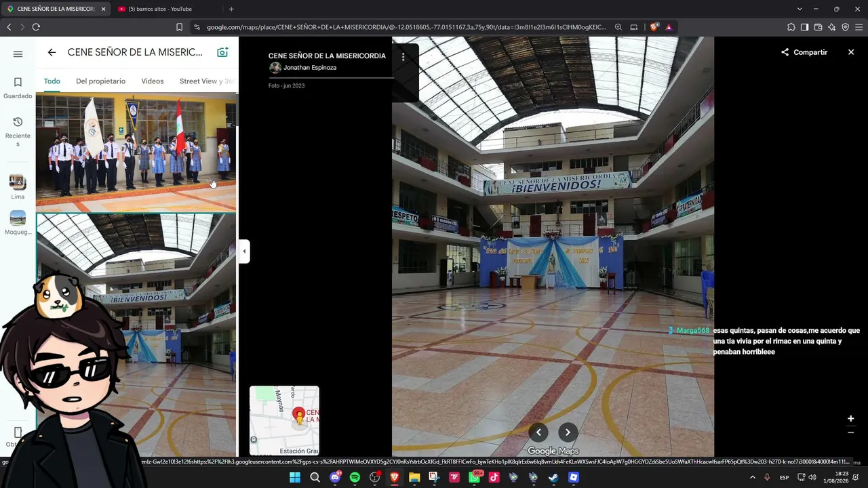Open the page zoom control in address bar
868x488 pixels.
618,27
